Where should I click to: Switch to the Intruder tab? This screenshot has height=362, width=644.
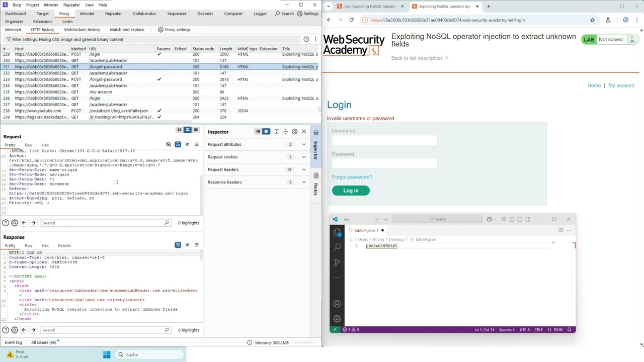[87, 14]
